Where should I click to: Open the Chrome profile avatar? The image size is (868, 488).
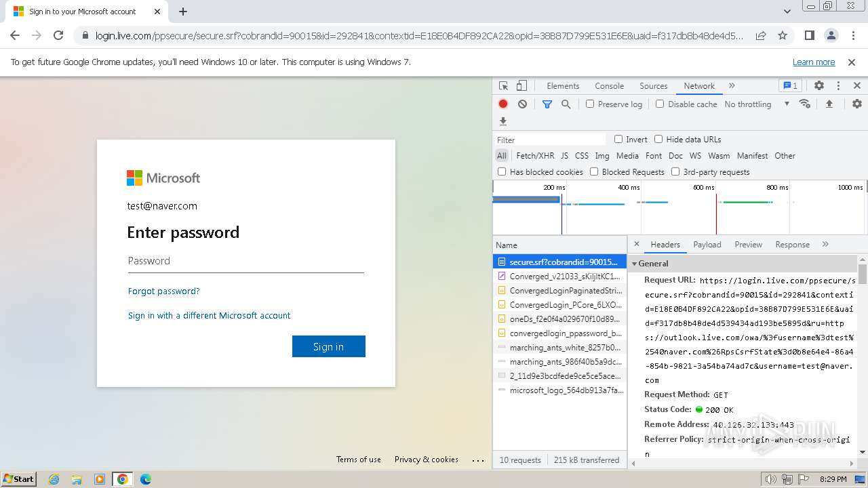pyautogui.click(x=831, y=35)
